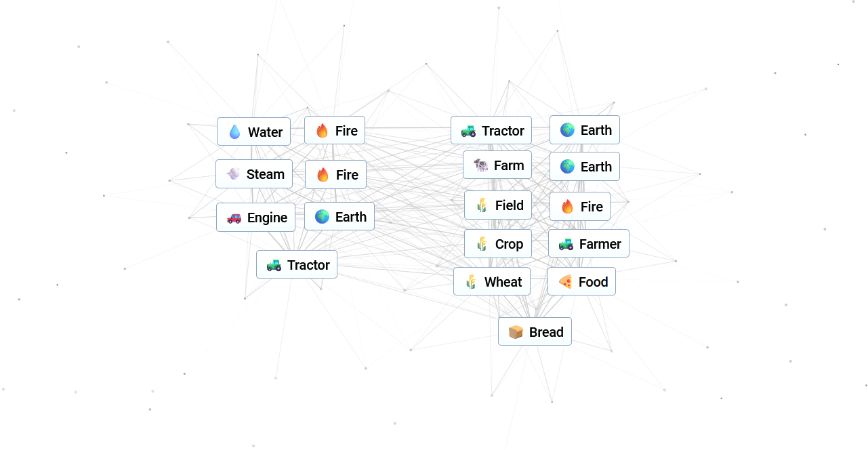The height and width of the screenshot is (450, 868).
Task: Select the Fire element next to Steam
Action: [x=335, y=175]
